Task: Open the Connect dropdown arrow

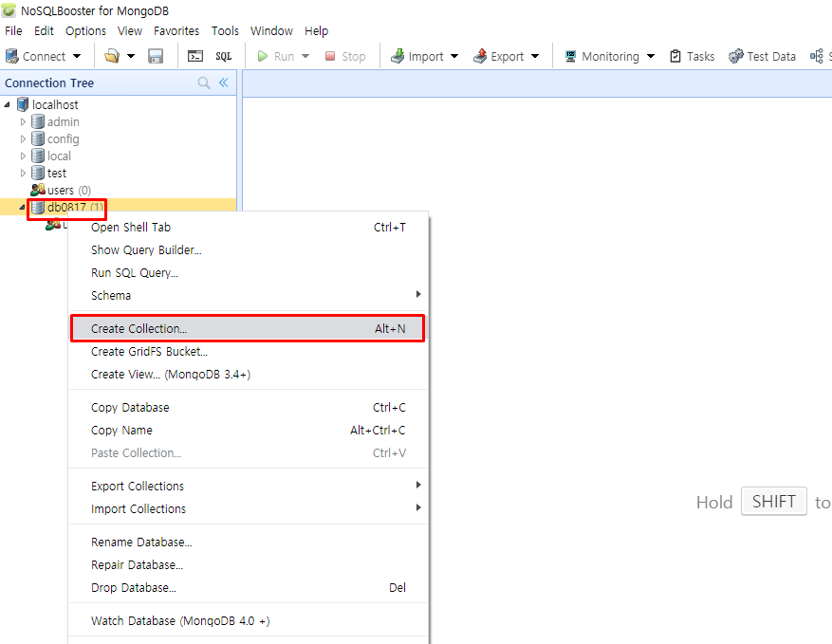Action: (77, 56)
